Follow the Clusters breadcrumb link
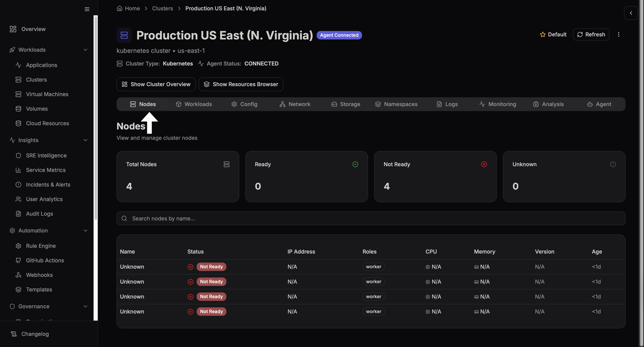Image resolution: width=644 pixels, height=347 pixels. [163, 8]
